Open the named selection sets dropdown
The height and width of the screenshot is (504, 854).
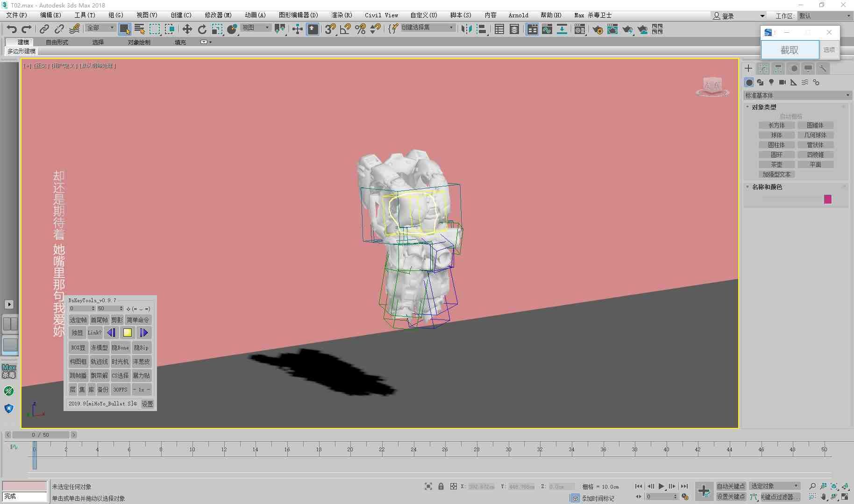(427, 28)
